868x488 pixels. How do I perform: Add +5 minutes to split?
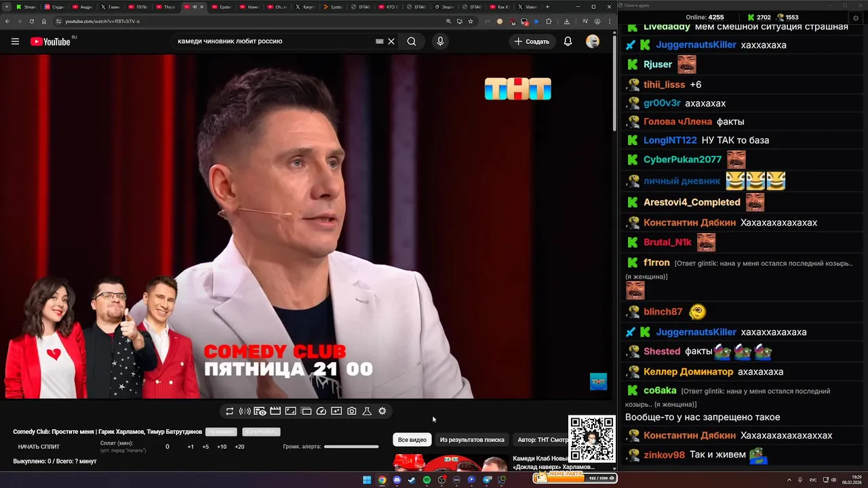tap(205, 447)
